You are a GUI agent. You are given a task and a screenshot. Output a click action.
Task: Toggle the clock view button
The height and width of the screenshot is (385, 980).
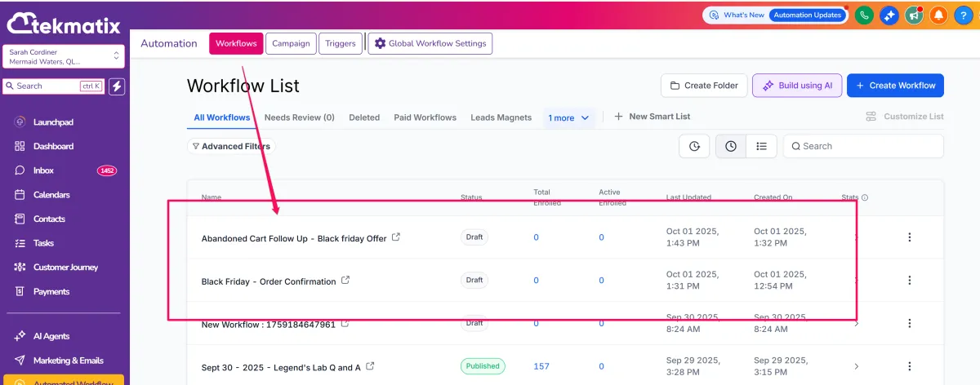click(x=730, y=146)
